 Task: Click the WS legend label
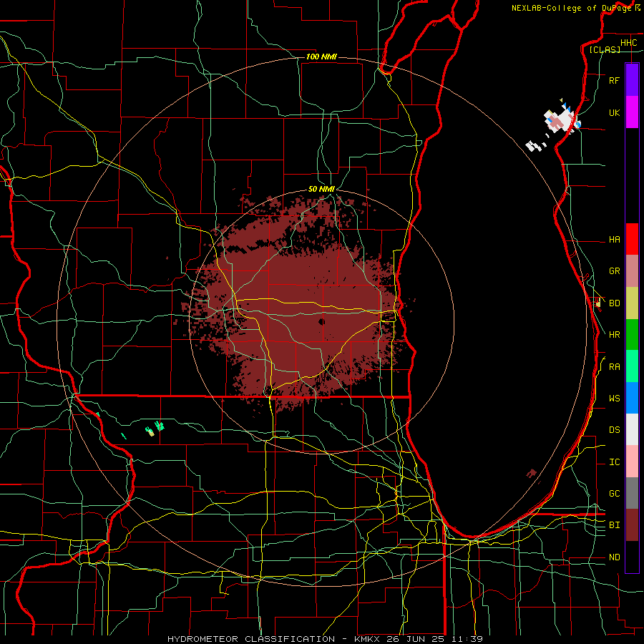coord(614,398)
